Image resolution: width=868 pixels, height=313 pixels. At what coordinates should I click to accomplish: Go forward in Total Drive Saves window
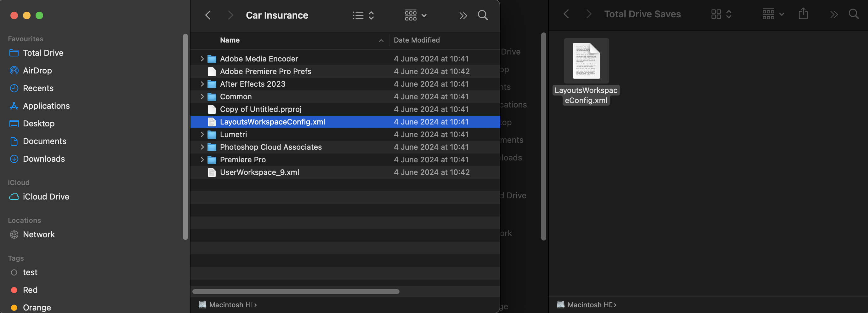[589, 14]
